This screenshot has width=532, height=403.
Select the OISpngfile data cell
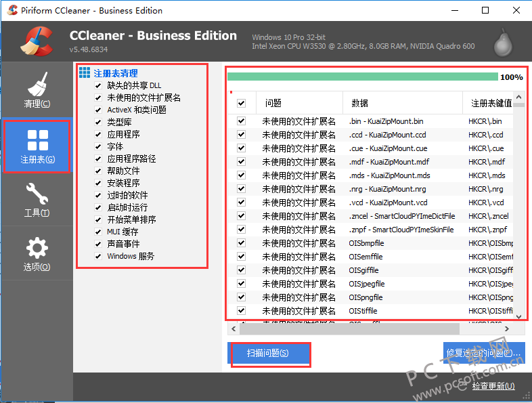365,297
